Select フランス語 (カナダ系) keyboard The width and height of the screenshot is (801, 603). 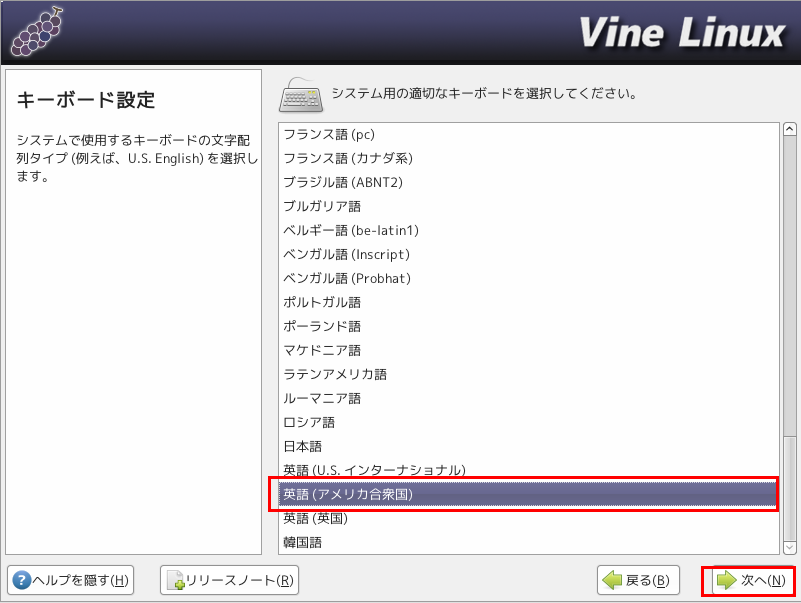[529, 158]
